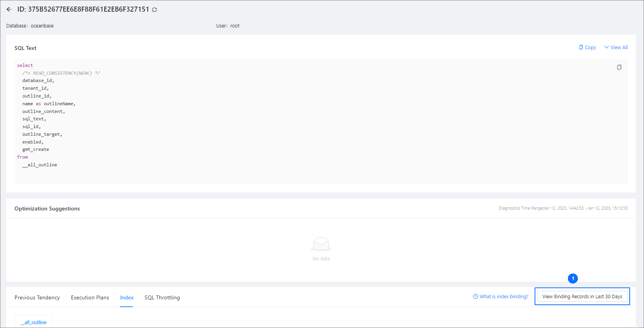The height and width of the screenshot is (328, 644).
Task: Click the copy icon inside the SQL code block
Action: [619, 67]
